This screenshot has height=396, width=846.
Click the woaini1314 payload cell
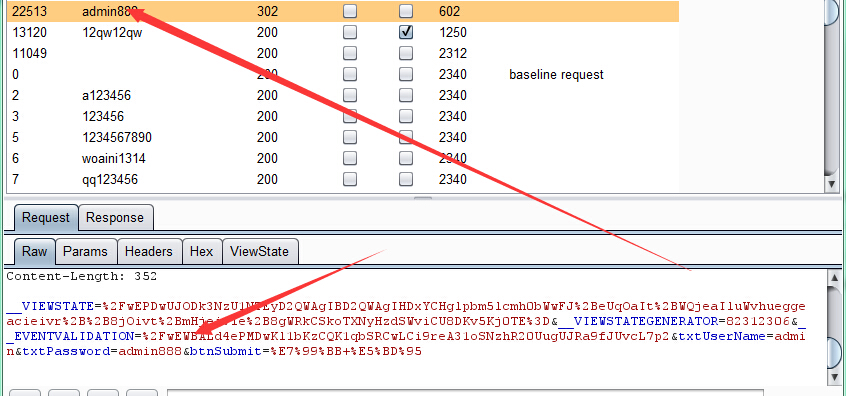click(113, 159)
